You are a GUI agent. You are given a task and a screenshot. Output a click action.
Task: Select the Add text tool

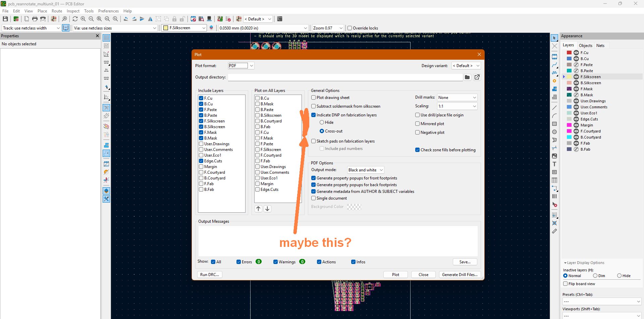click(x=554, y=164)
